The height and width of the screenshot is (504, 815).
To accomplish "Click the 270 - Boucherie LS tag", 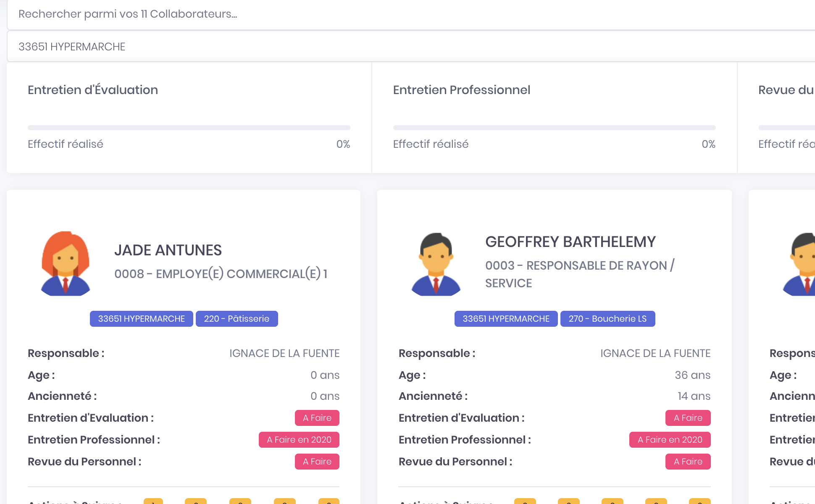I will coord(607,319).
